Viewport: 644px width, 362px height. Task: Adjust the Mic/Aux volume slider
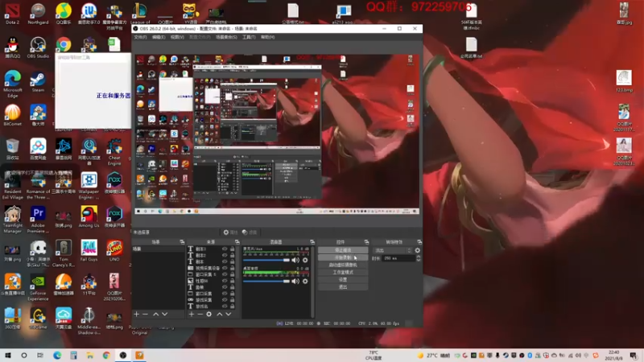click(266, 260)
